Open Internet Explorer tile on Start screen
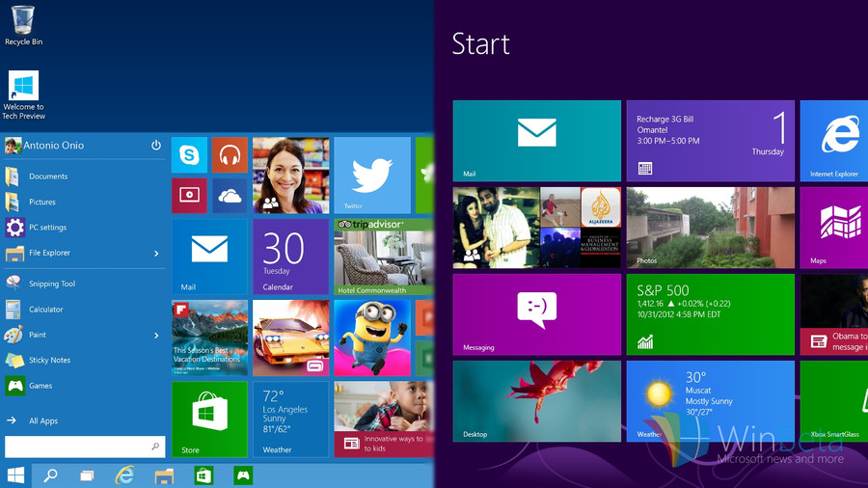The image size is (868, 488). pyautogui.click(x=833, y=141)
